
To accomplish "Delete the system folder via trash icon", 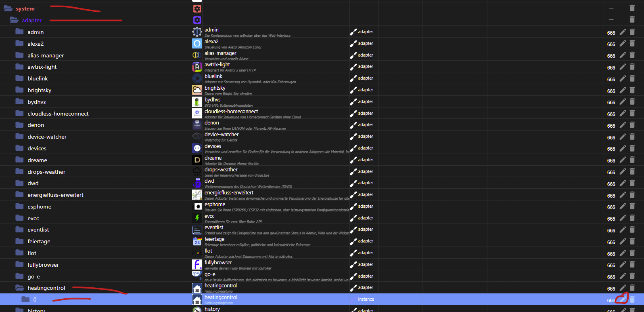I will (x=632, y=8).
